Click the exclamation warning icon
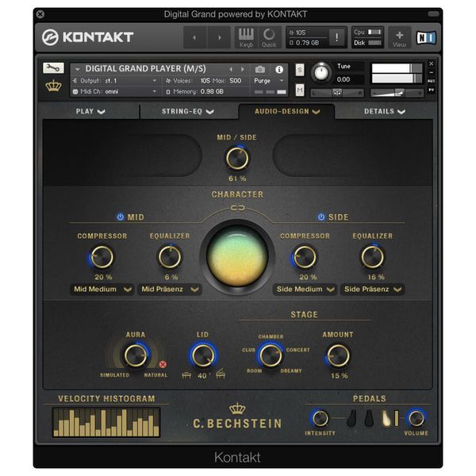This screenshot has height=476, width=476. [x=336, y=37]
